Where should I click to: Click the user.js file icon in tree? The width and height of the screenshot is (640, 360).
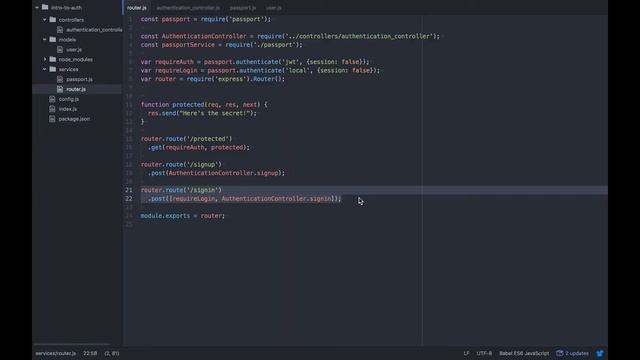(60, 49)
